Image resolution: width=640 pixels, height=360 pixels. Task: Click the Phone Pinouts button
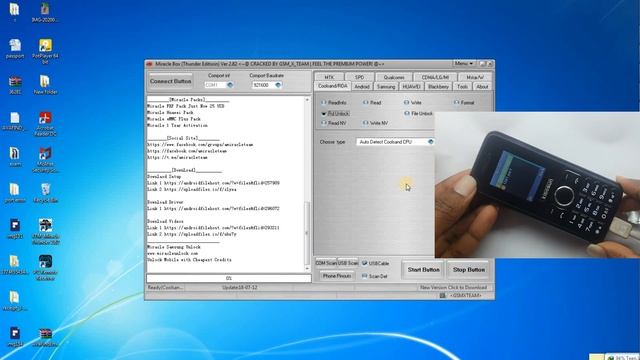tap(337, 276)
